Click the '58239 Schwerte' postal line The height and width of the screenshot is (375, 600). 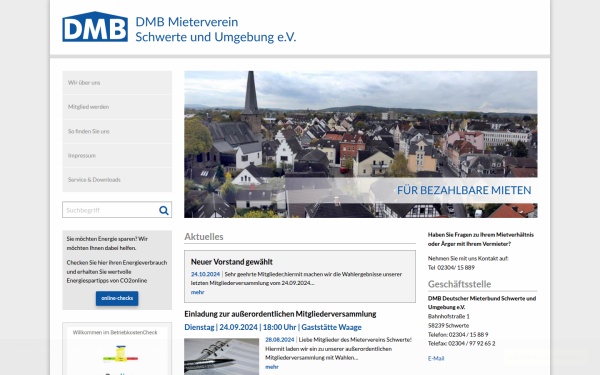click(x=448, y=325)
